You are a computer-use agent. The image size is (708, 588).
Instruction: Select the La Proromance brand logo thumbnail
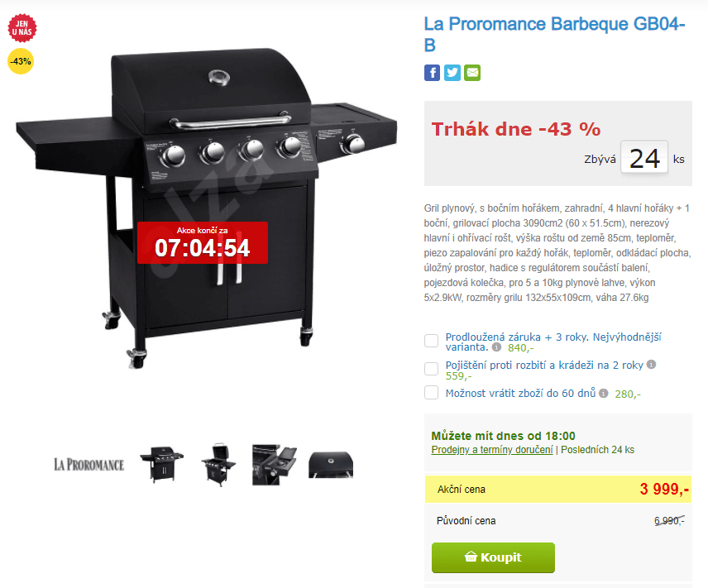(89, 465)
